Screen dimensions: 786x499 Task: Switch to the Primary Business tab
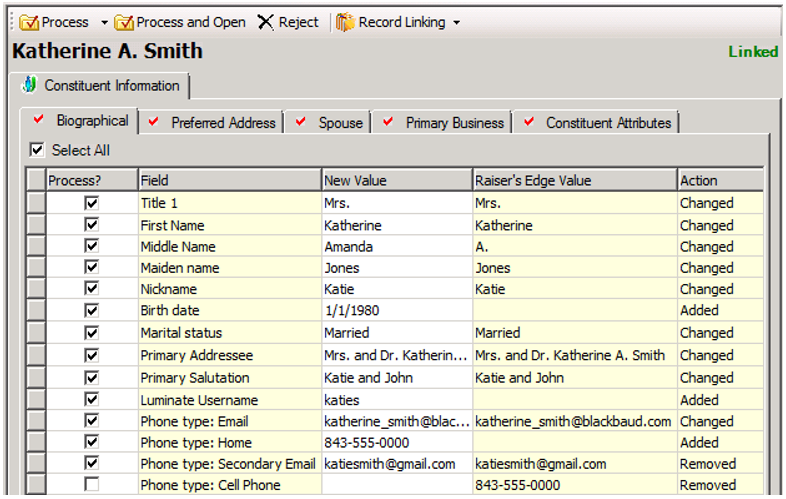coord(454,123)
